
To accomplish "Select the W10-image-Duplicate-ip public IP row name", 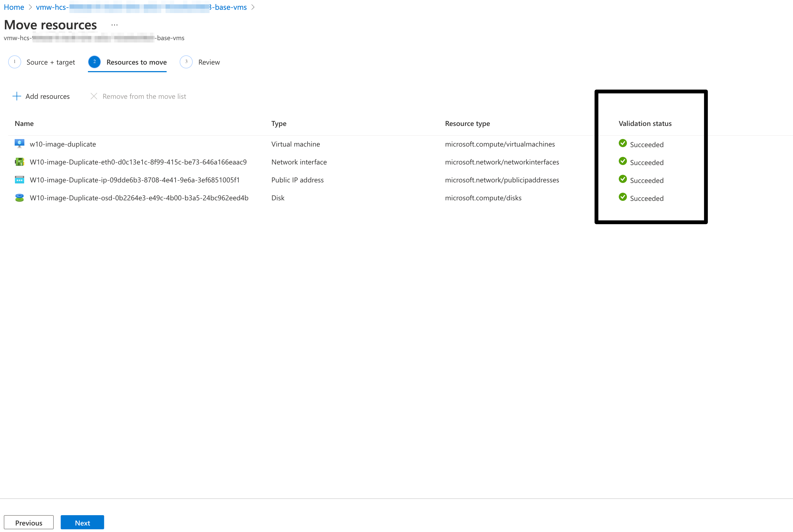I will click(x=135, y=180).
